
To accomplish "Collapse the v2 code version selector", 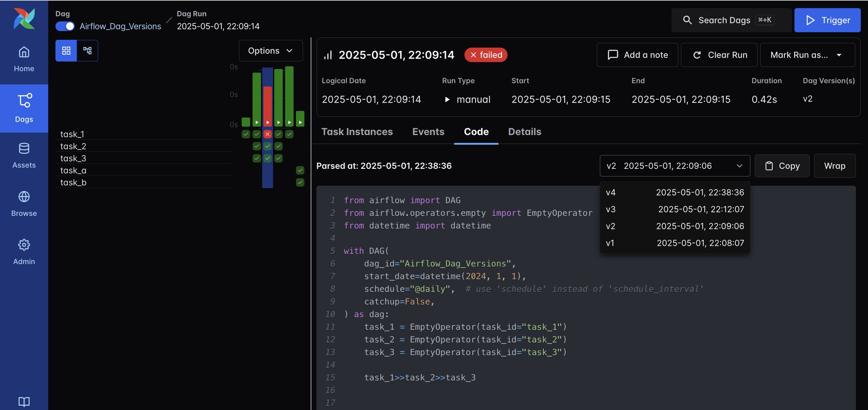I will pyautogui.click(x=675, y=166).
